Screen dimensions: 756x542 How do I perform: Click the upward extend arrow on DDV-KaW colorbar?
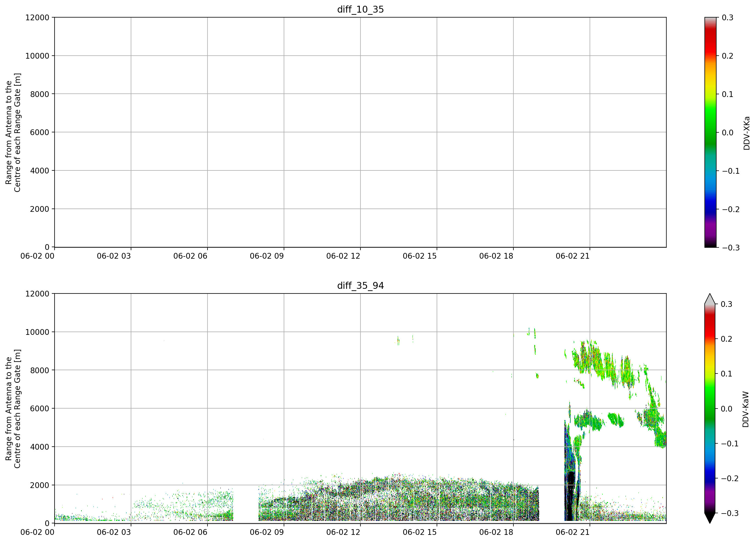pyautogui.click(x=710, y=299)
